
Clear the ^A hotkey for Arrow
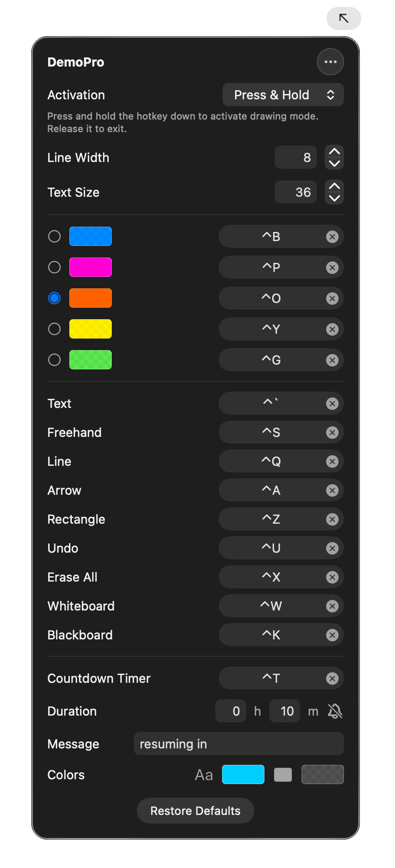pyautogui.click(x=332, y=490)
